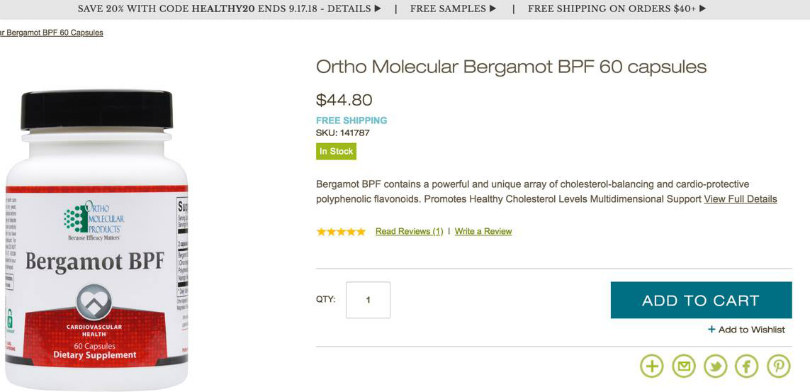810x392 pixels.
Task: Focus the QTY quantity input field
Action: [368, 300]
